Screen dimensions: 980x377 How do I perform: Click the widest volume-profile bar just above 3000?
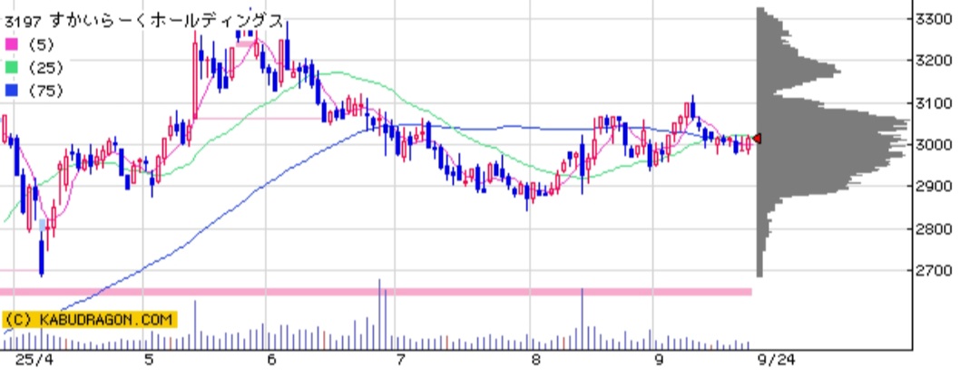pos(833,121)
